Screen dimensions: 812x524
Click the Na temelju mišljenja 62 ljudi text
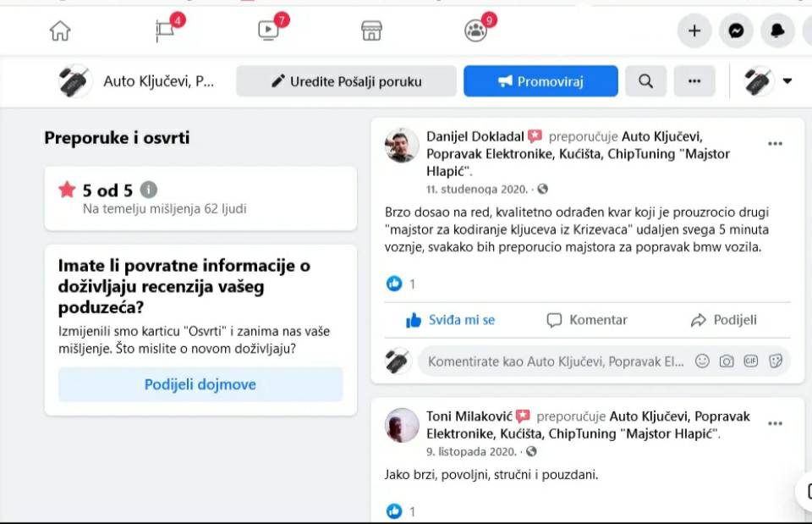(x=165, y=209)
